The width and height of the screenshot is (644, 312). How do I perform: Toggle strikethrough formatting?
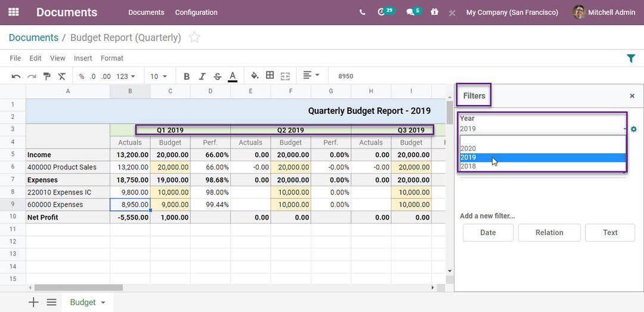coord(218,76)
